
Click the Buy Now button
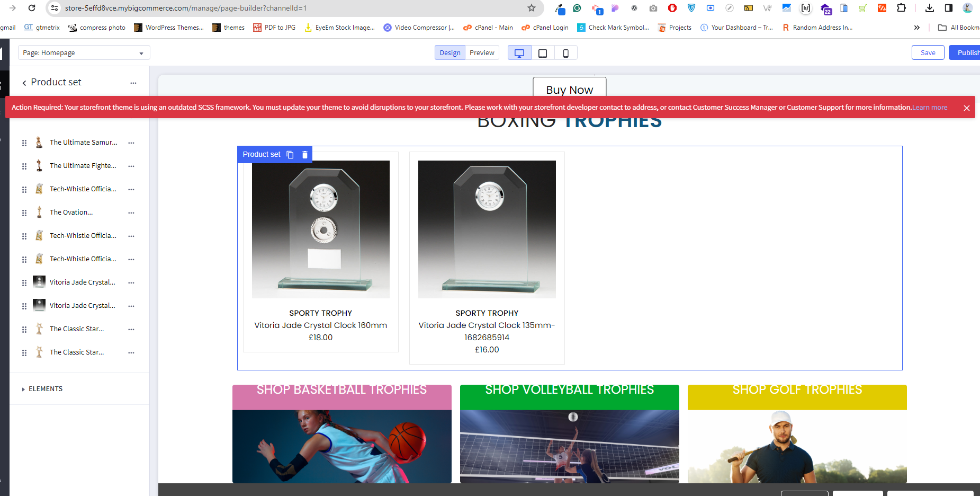pos(570,88)
